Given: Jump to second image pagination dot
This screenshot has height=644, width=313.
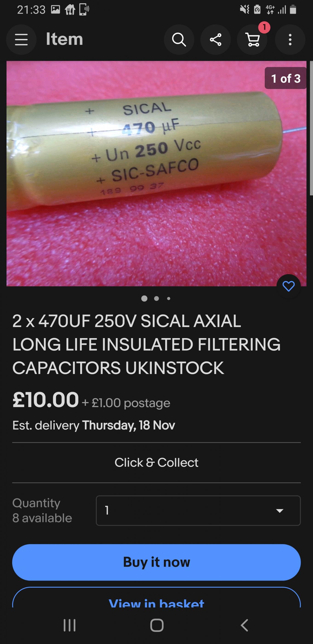Looking at the screenshot, I should pyautogui.click(x=156, y=299).
